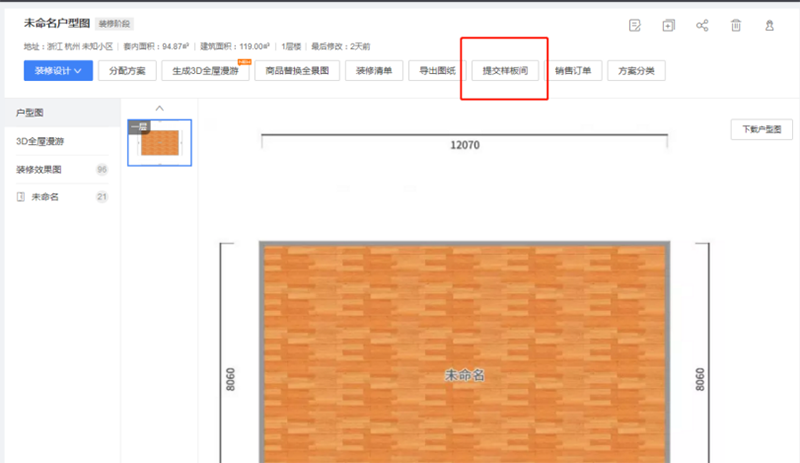800x463 pixels.
Task: Click the edit plan note icon
Action: (x=635, y=26)
